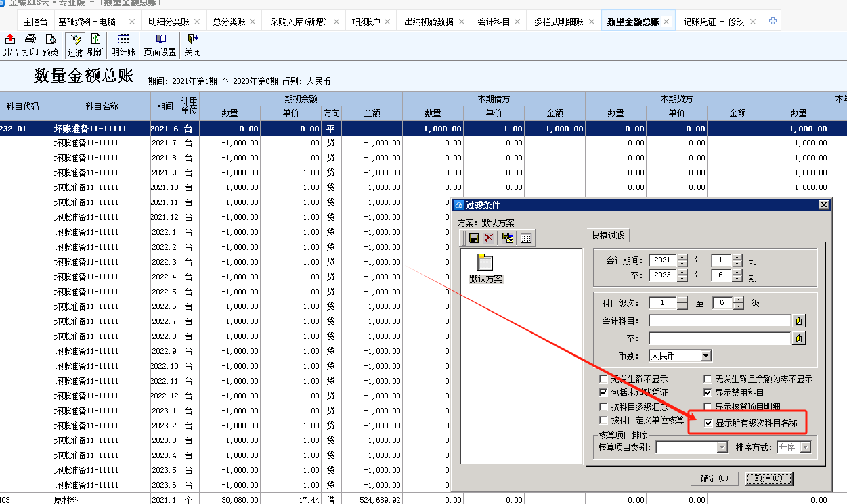Click the 取消 cancel button

768,479
